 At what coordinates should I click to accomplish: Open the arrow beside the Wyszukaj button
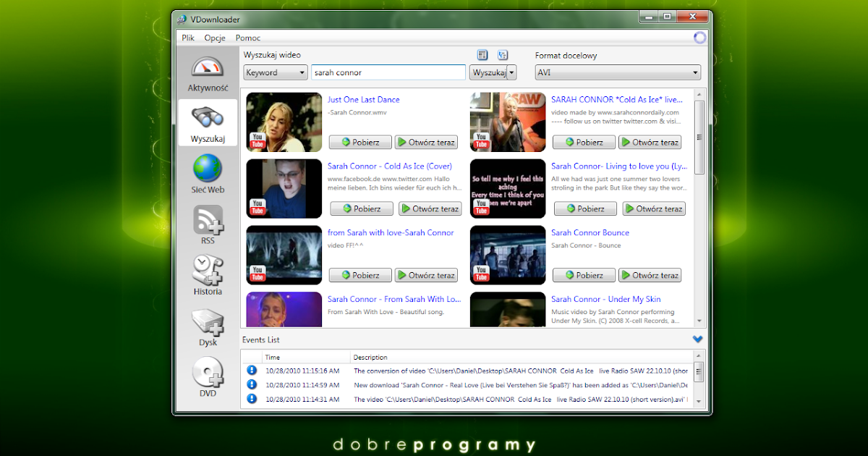tap(512, 72)
